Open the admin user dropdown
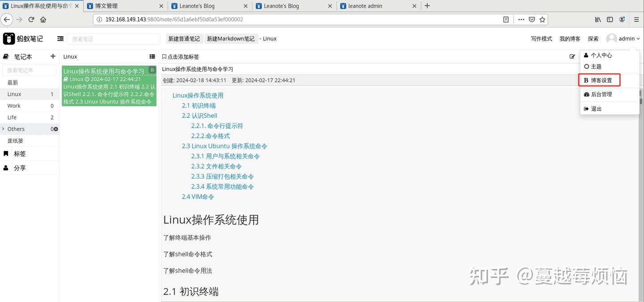The image size is (644, 302). click(x=623, y=38)
